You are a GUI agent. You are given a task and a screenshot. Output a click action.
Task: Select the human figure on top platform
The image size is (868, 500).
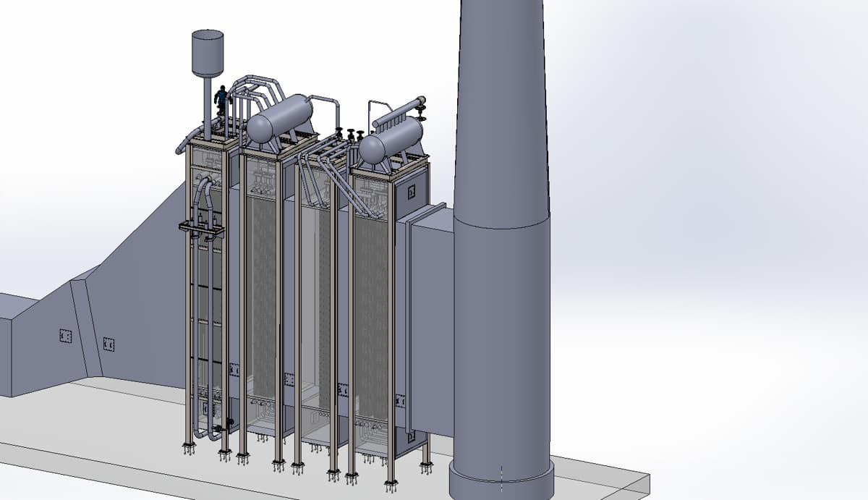point(221,100)
